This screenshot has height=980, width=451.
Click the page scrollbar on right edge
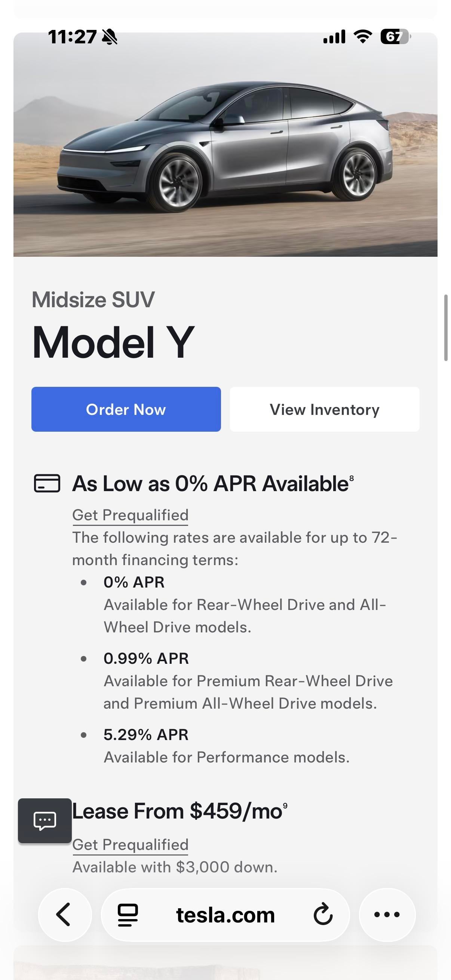(x=445, y=327)
